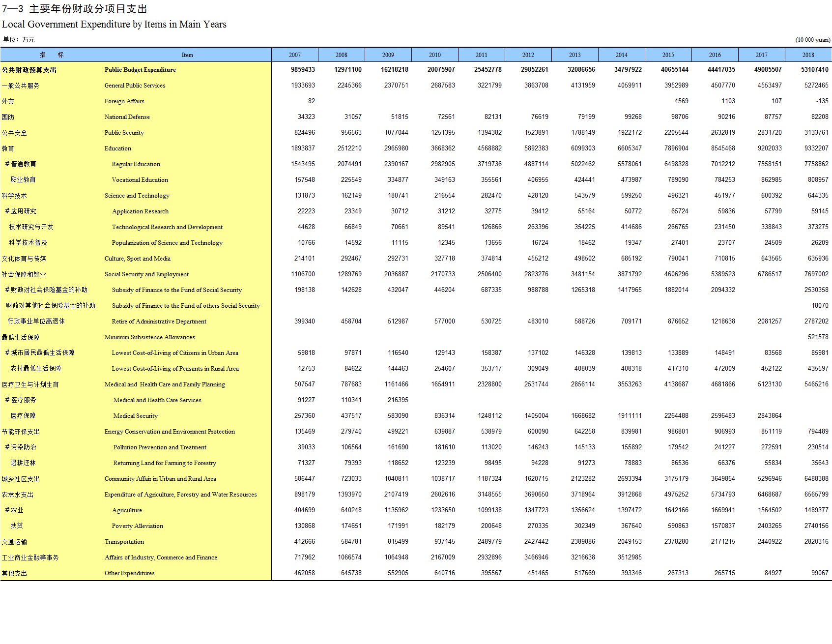The image size is (832, 644).
Task: Select the 2018 column header
Action: 808,55
